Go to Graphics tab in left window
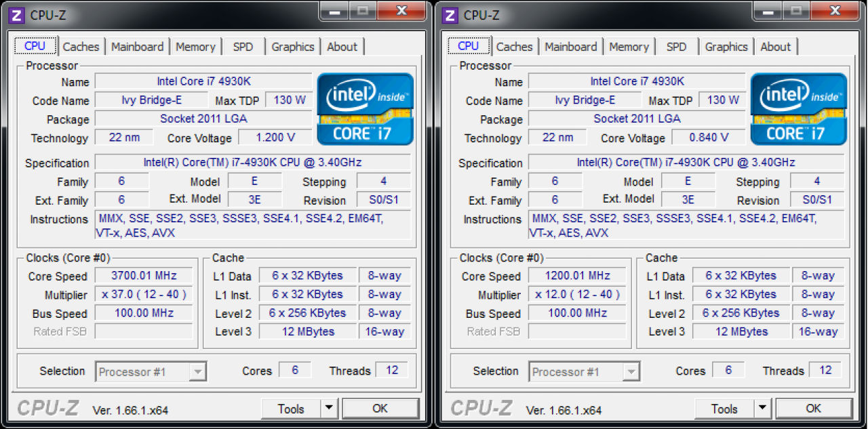 tap(293, 47)
